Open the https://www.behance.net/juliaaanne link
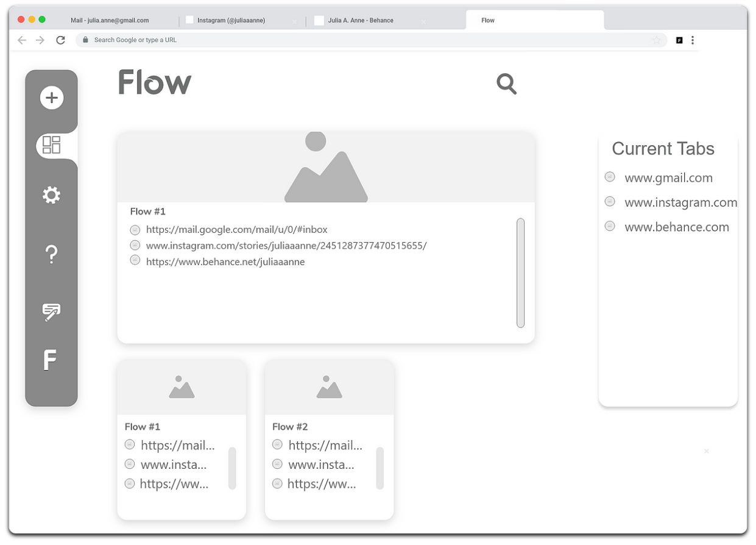756x545 pixels. click(225, 262)
